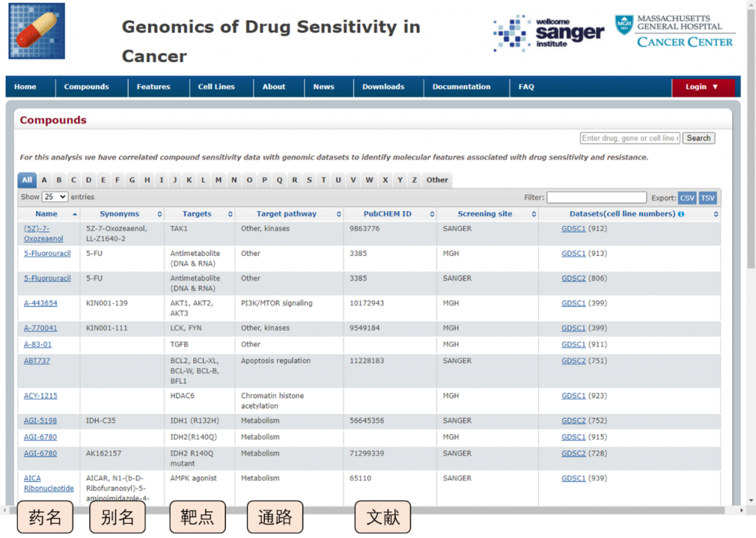Click the Wellcome Sanger Institute logo
Screen dimensions: 756x538
(548, 33)
